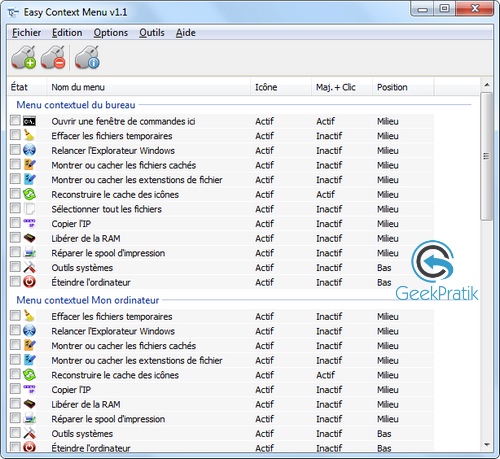Click the remove all mouse icon with red minus
The image size is (500, 459).
pyautogui.click(x=53, y=57)
